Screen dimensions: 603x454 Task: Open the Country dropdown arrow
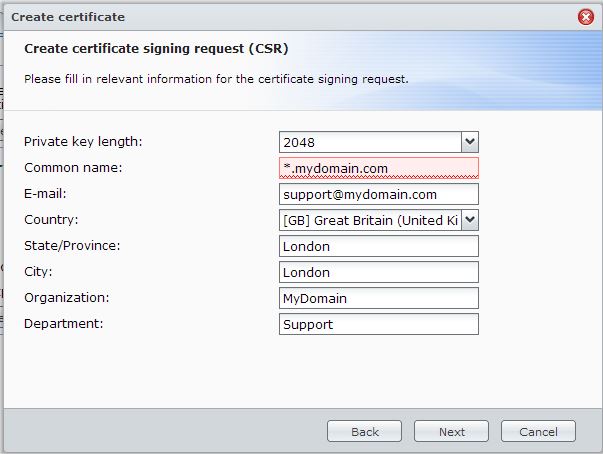(470, 220)
